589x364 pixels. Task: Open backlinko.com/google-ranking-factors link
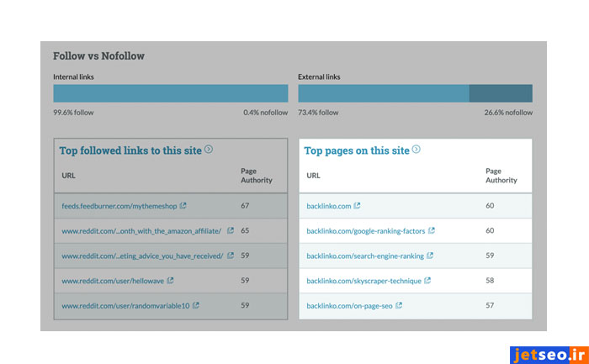pyautogui.click(x=365, y=231)
